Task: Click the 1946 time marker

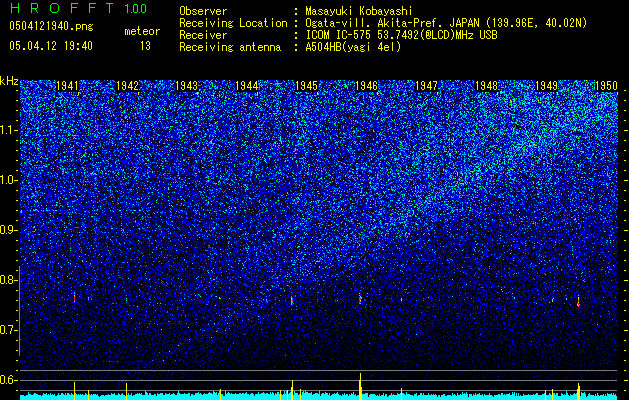Action: coord(366,86)
